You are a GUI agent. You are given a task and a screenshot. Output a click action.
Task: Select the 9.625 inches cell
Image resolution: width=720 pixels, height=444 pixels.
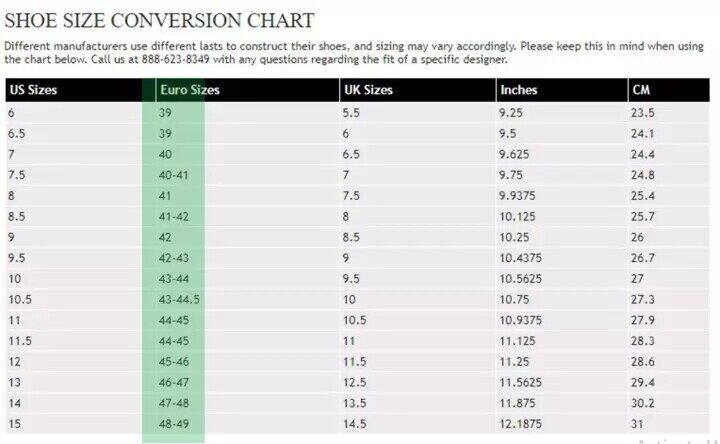point(515,154)
